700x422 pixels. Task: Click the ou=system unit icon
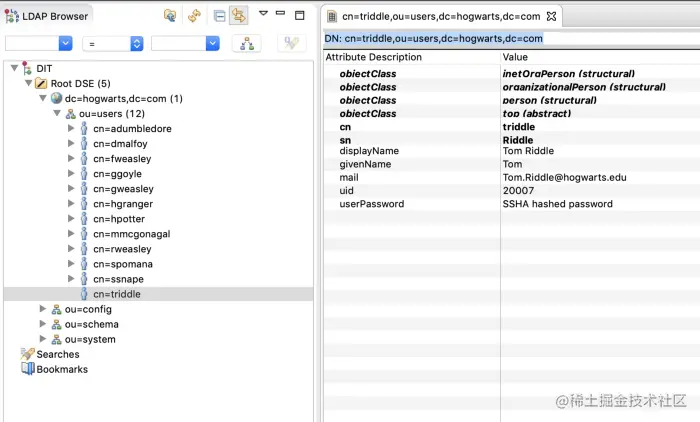coord(56,339)
